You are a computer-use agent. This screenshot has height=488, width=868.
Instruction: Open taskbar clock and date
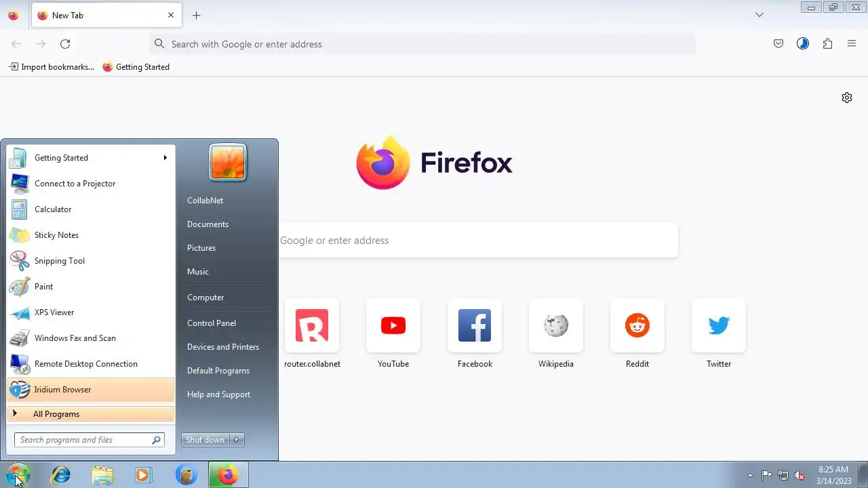[833, 475]
